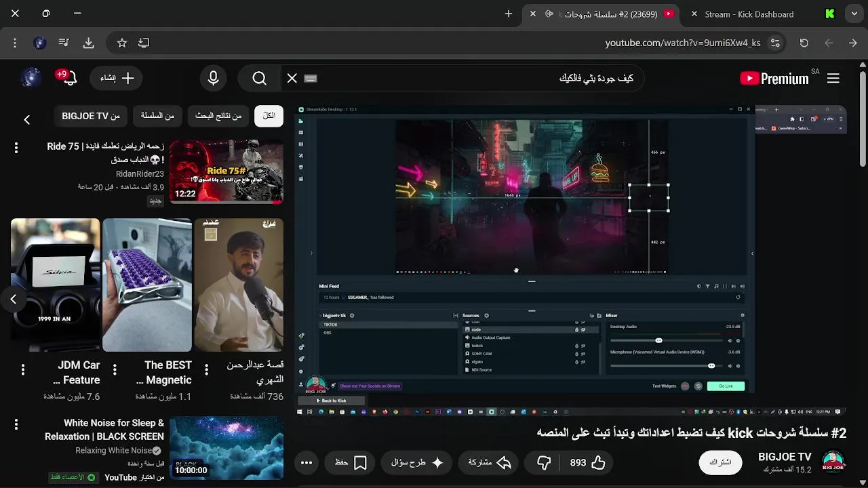The image size is (868, 488).
Task: Open more actions ellipsis under the video
Action: [x=307, y=463]
